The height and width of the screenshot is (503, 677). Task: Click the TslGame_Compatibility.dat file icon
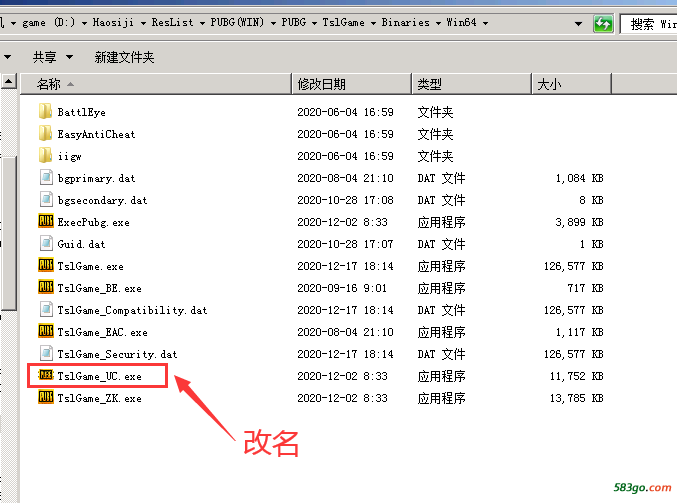(46, 310)
